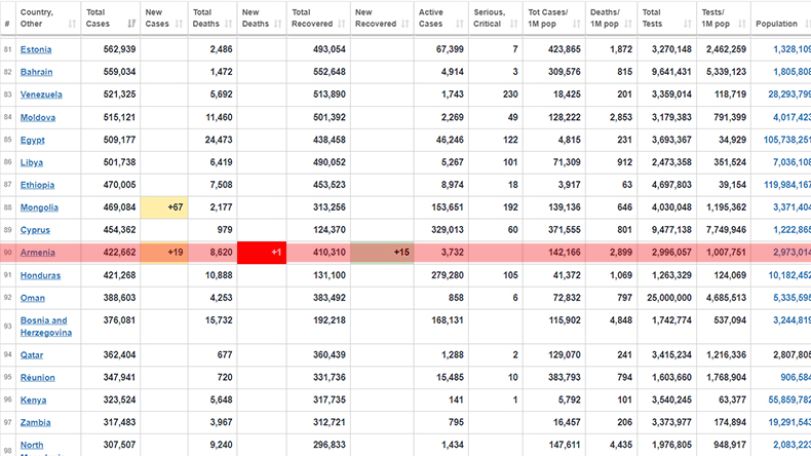Select Bosnia deaths per million 4,848
The image size is (811, 456).
point(621,321)
